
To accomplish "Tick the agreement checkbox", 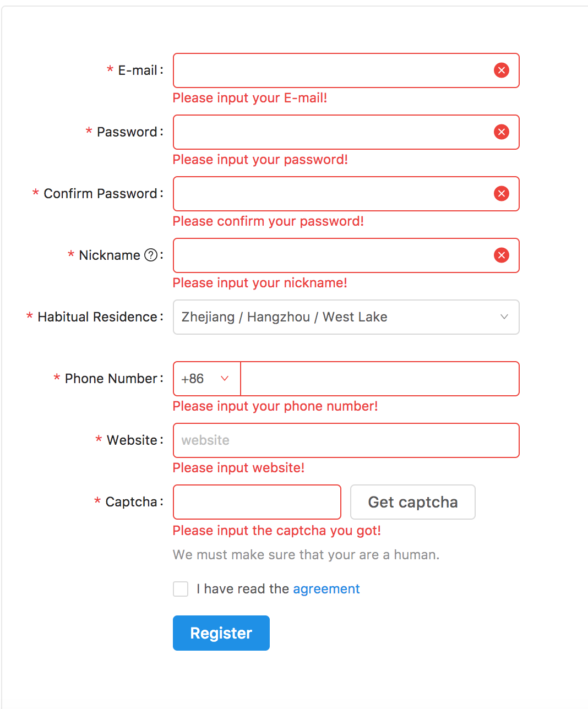I will point(181,589).
